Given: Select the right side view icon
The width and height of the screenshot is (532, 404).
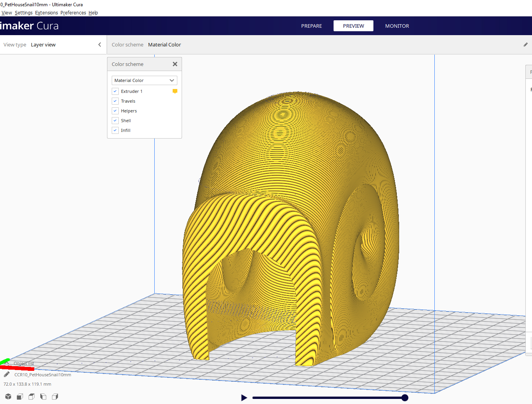Looking at the screenshot, I should pos(55,397).
